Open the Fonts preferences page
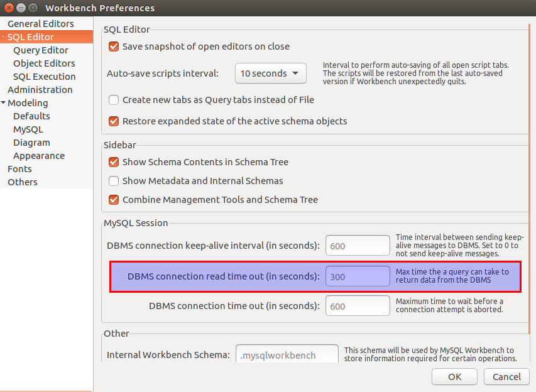The width and height of the screenshot is (536, 392). point(19,169)
